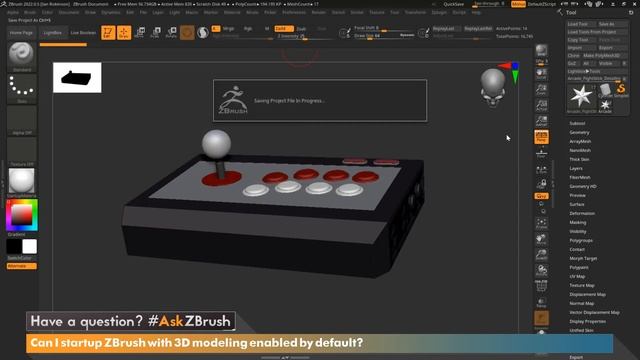Open the Document menu
Viewport: 640px width, 360px height.
[69, 13]
